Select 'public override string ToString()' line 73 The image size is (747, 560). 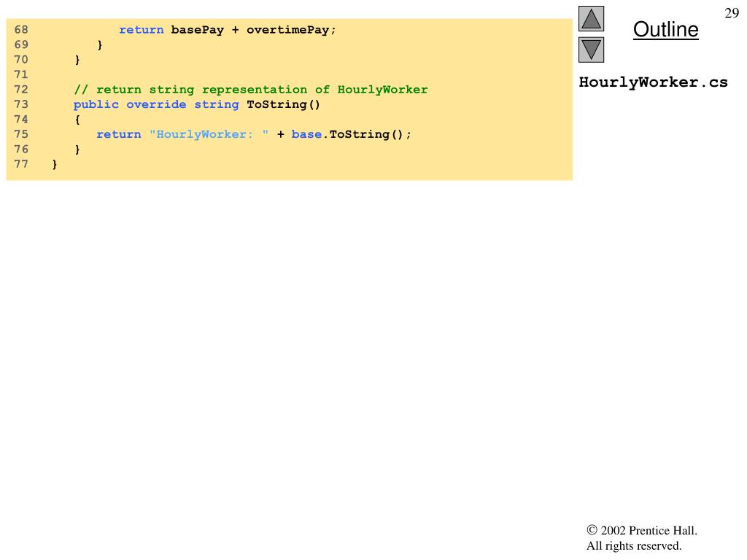tap(197, 105)
